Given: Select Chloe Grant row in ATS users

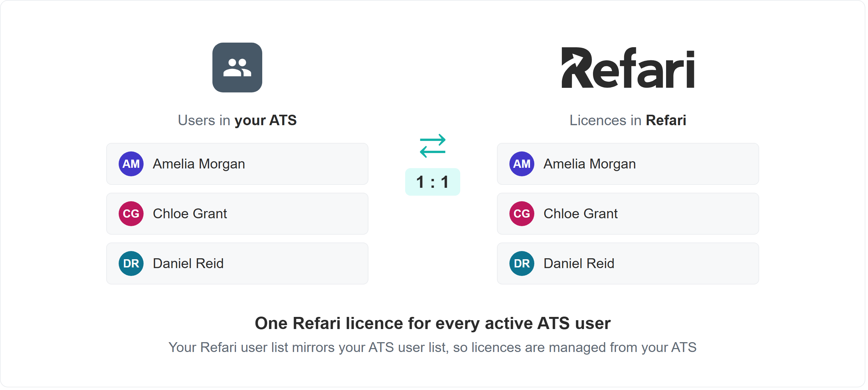Looking at the screenshot, I should pos(237,214).
